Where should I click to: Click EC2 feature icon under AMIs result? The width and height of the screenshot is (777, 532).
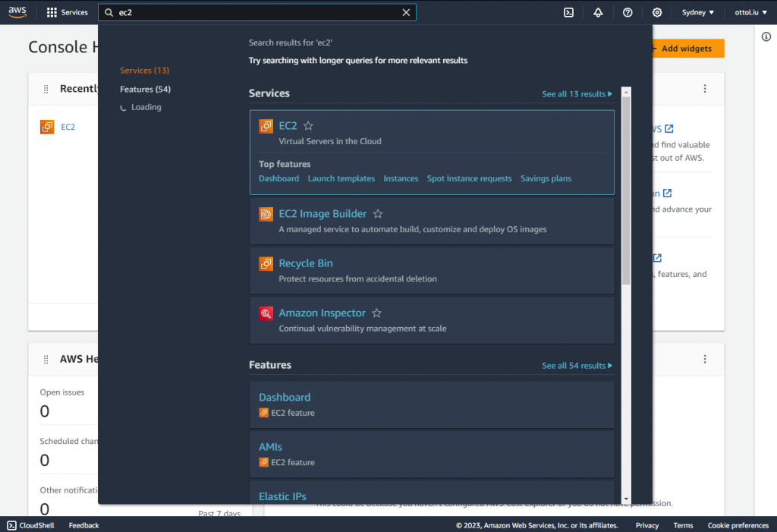pyautogui.click(x=263, y=462)
